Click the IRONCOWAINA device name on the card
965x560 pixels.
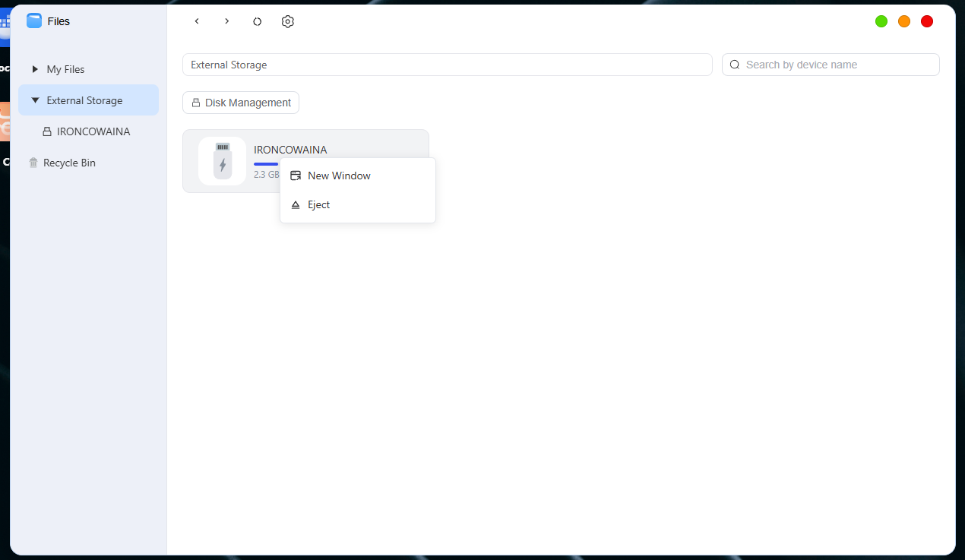290,150
